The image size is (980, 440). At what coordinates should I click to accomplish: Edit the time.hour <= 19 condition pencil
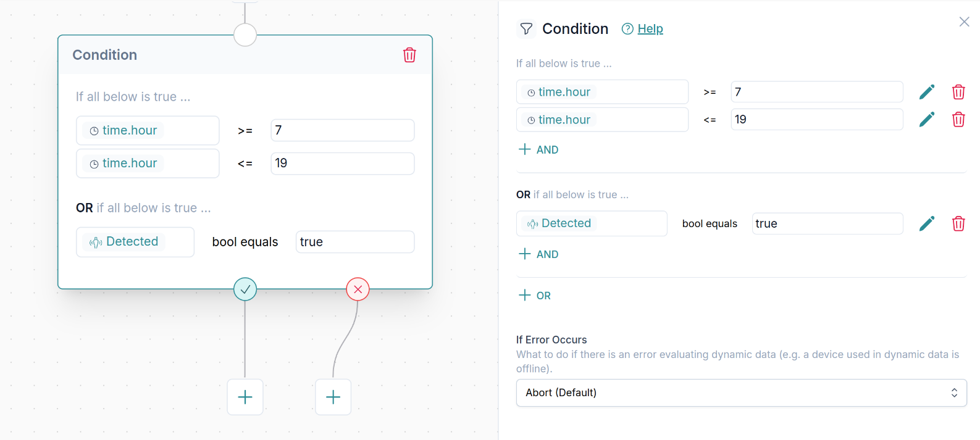927,119
